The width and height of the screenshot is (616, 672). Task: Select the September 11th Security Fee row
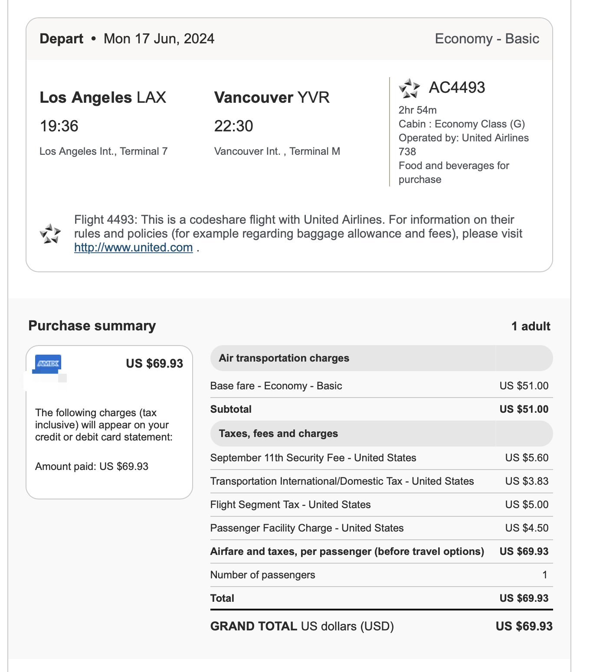click(313, 458)
